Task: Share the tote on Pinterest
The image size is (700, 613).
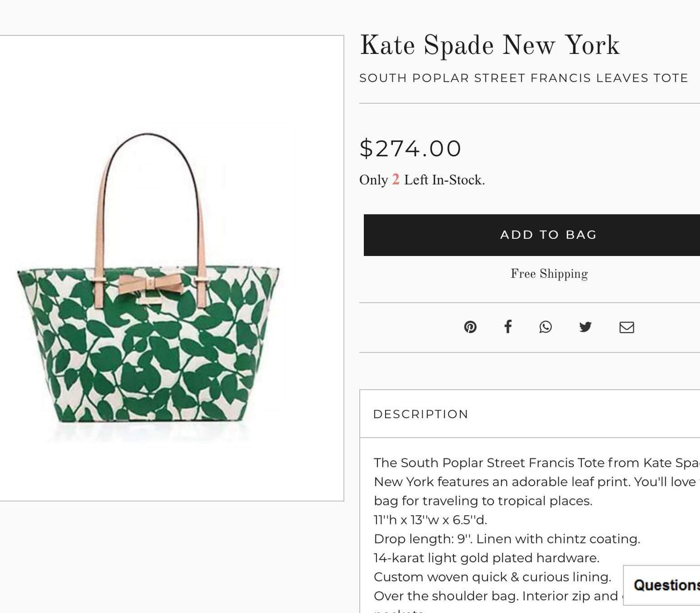Action: pyautogui.click(x=470, y=327)
